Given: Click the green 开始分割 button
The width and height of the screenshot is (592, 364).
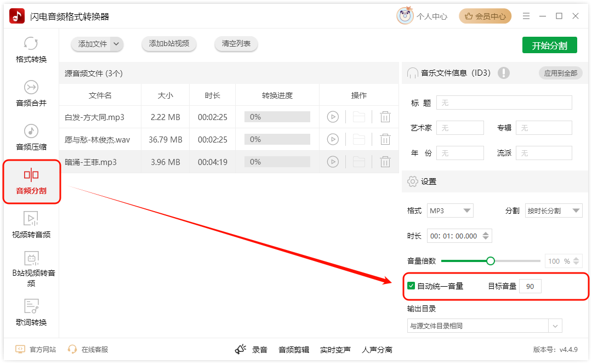Looking at the screenshot, I should coord(549,46).
